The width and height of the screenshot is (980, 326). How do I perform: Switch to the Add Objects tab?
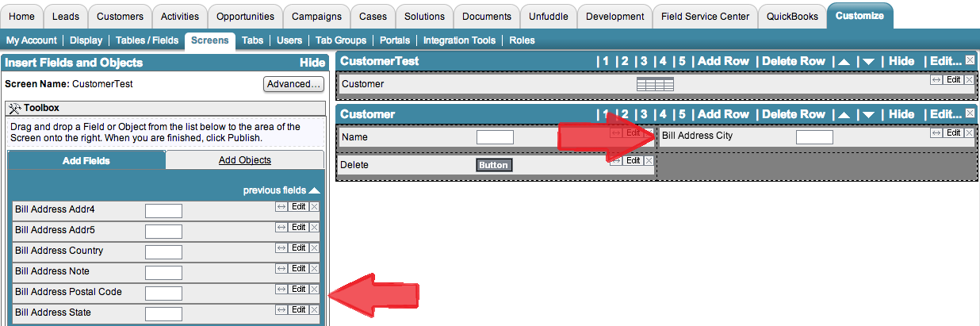pos(244,160)
